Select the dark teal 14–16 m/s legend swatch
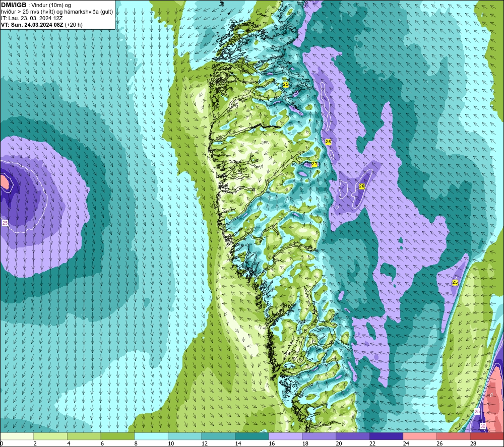Image resolution: width=504 pixels, height=447 pixels. click(x=251, y=436)
